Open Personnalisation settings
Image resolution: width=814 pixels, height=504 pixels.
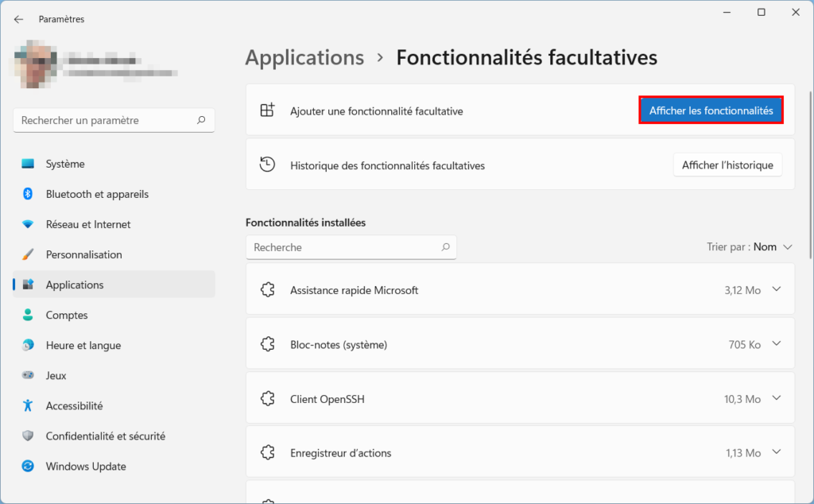[x=114, y=254]
